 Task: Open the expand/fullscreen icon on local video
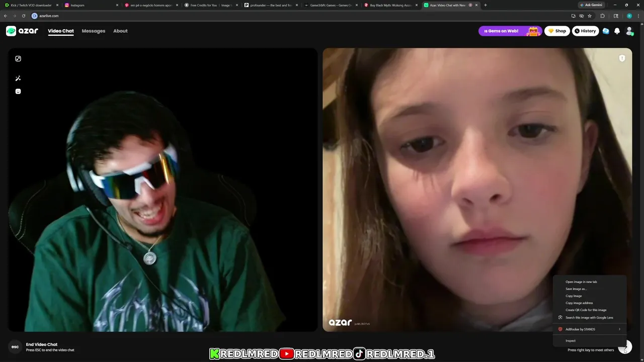pos(18,59)
